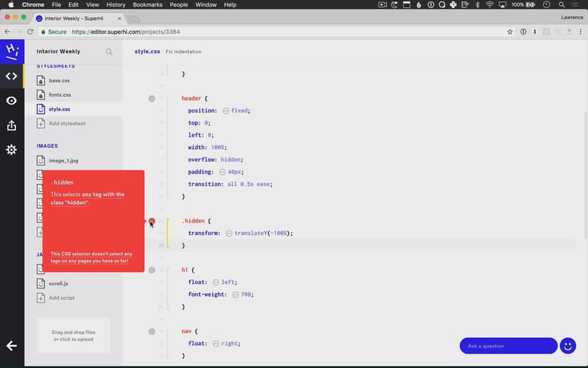Click Fix indentation link
This screenshot has height=368, width=588.
184,52
